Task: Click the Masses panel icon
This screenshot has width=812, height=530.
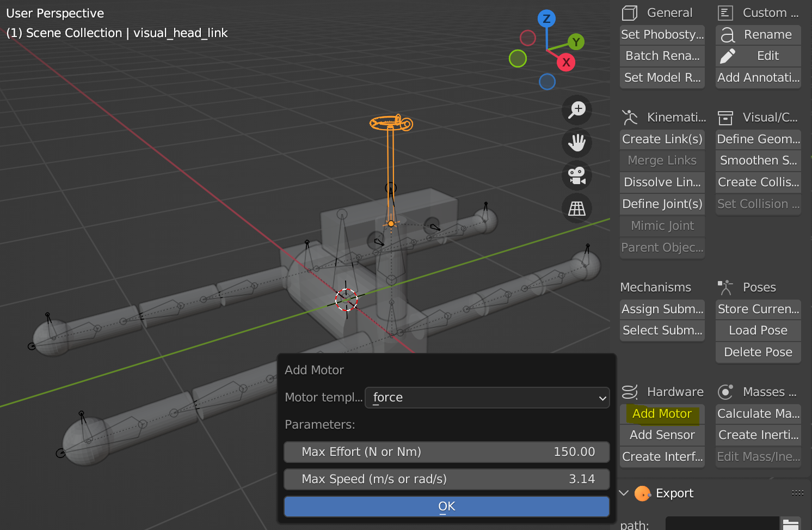Action: pyautogui.click(x=725, y=391)
